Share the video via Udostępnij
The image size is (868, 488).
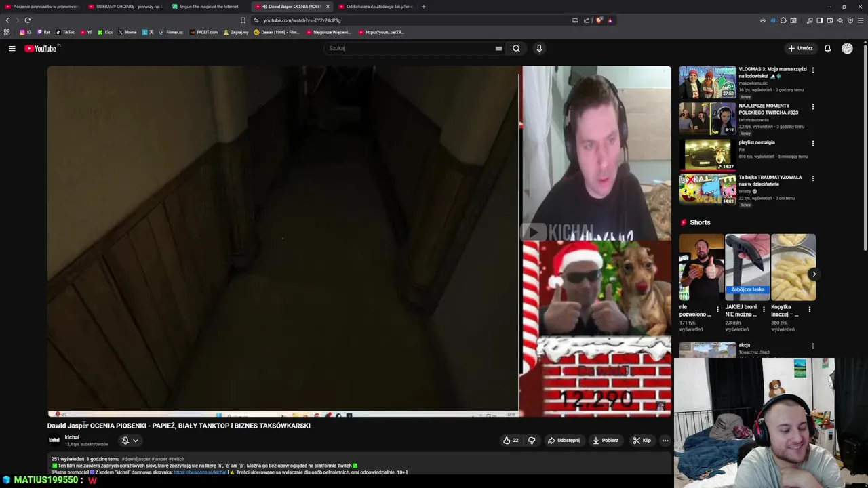tap(564, 441)
